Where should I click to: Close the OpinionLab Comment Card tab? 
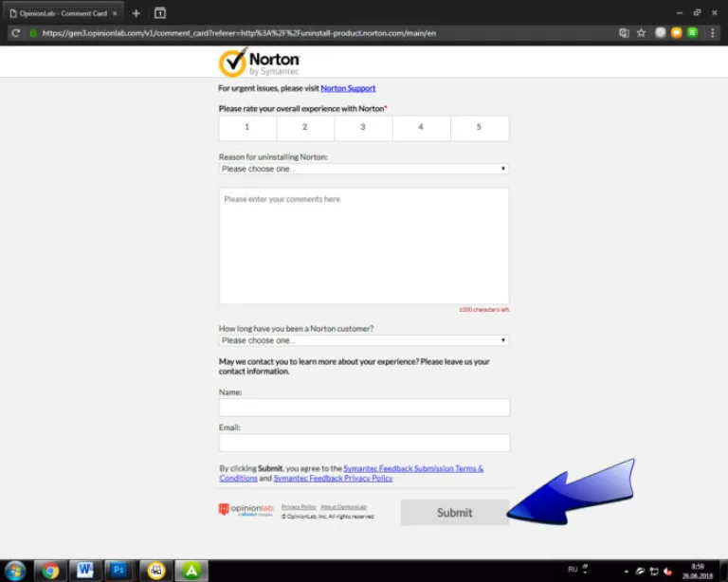tap(115, 13)
